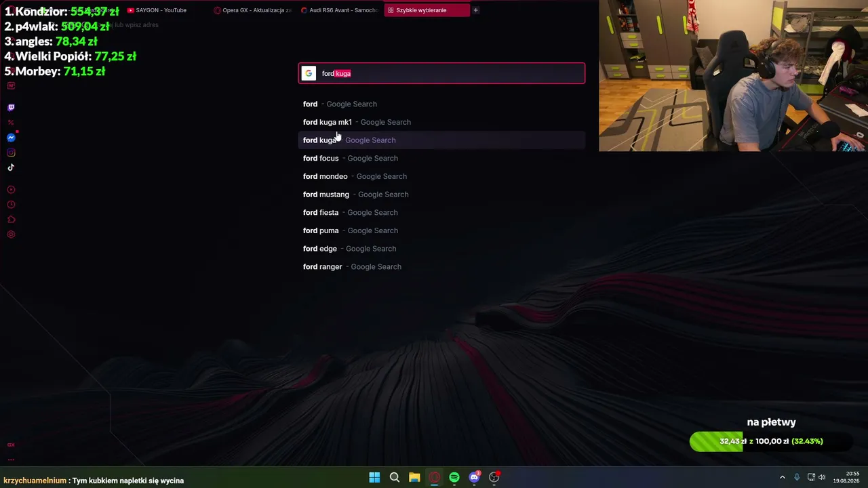
Task: Select the 'ford edge' suggestion
Action: click(441, 249)
